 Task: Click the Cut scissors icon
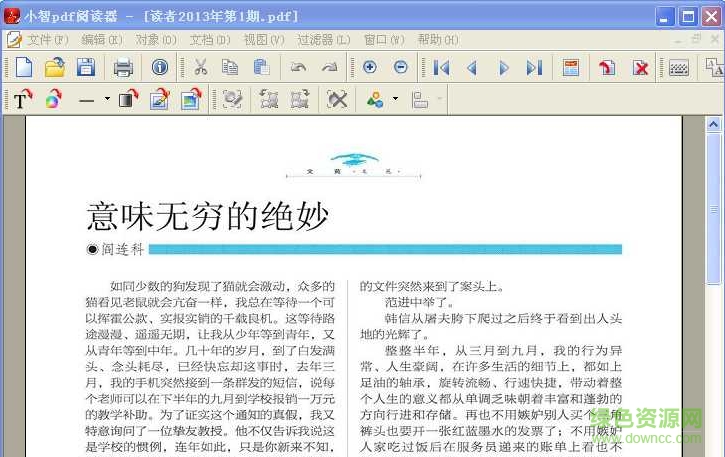pos(200,68)
